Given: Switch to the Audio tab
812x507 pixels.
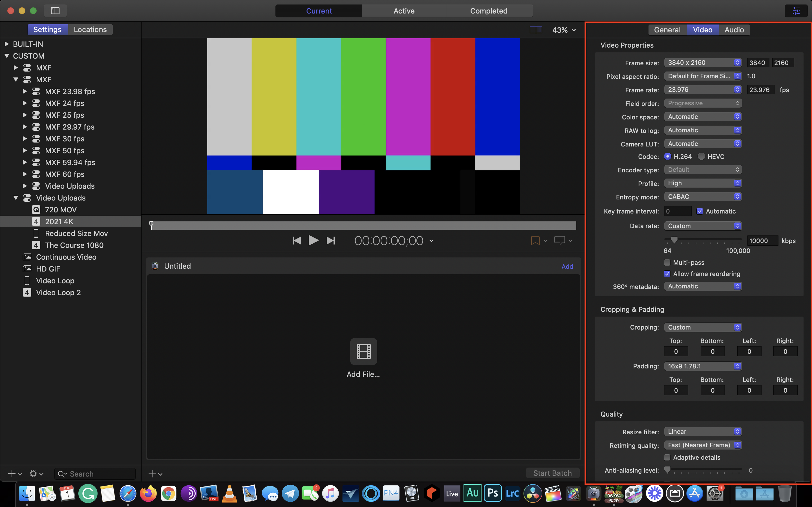Looking at the screenshot, I should coord(734,30).
